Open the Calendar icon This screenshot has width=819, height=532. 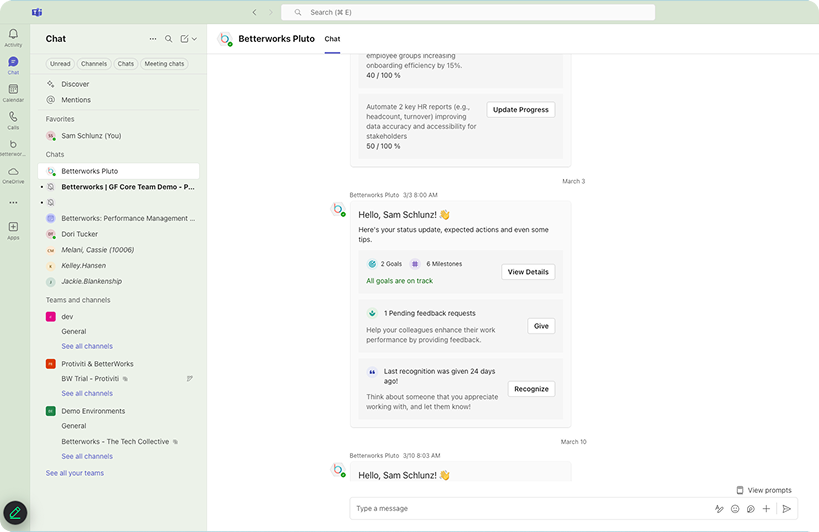click(13, 89)
